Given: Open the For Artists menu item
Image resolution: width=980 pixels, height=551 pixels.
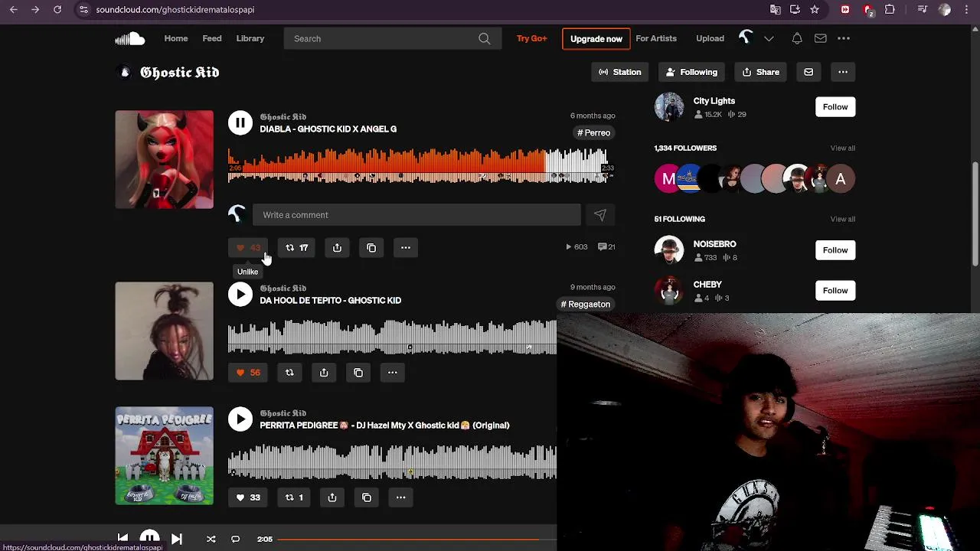Looking at the screenshot, I should click(x=656, y=38).
